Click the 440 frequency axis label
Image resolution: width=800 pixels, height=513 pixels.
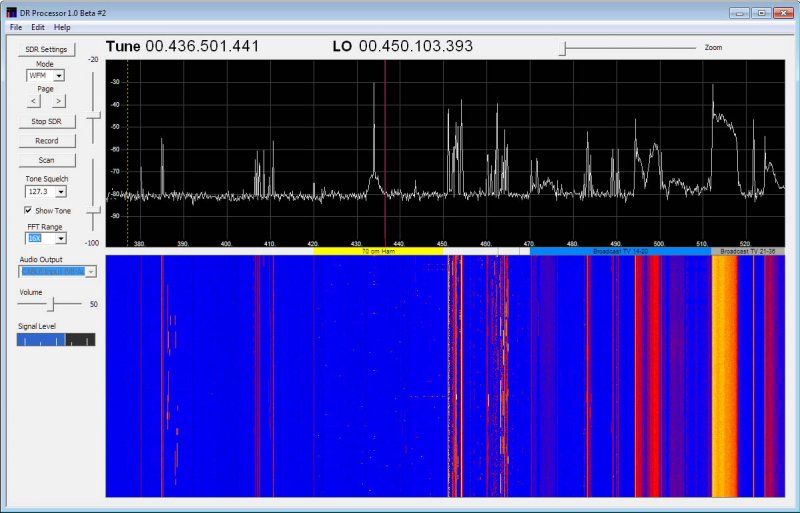click(x=399, y=244)
